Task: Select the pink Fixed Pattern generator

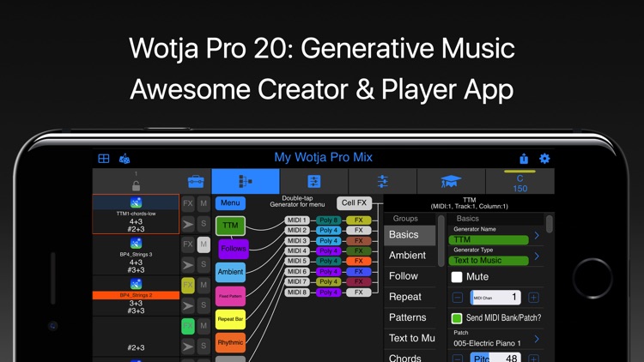Action: (230, 296)
